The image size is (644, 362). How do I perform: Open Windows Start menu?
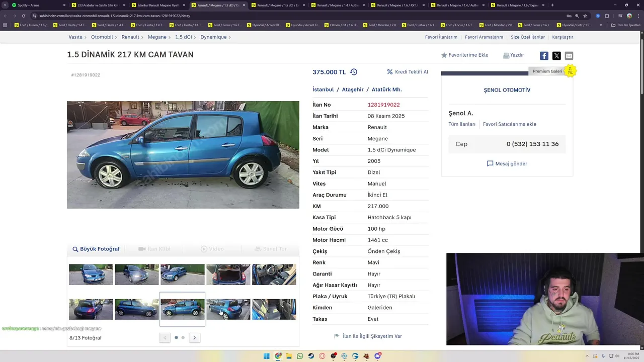[x=267, y=356]
